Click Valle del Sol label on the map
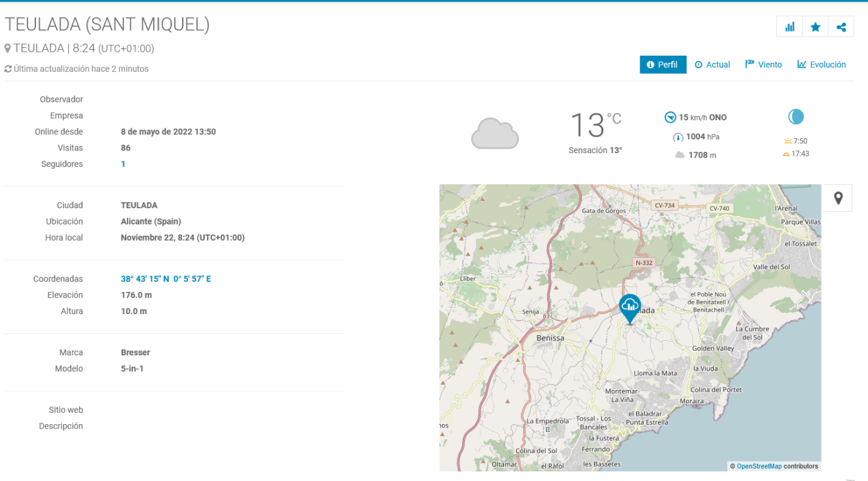 click(772, 267)
